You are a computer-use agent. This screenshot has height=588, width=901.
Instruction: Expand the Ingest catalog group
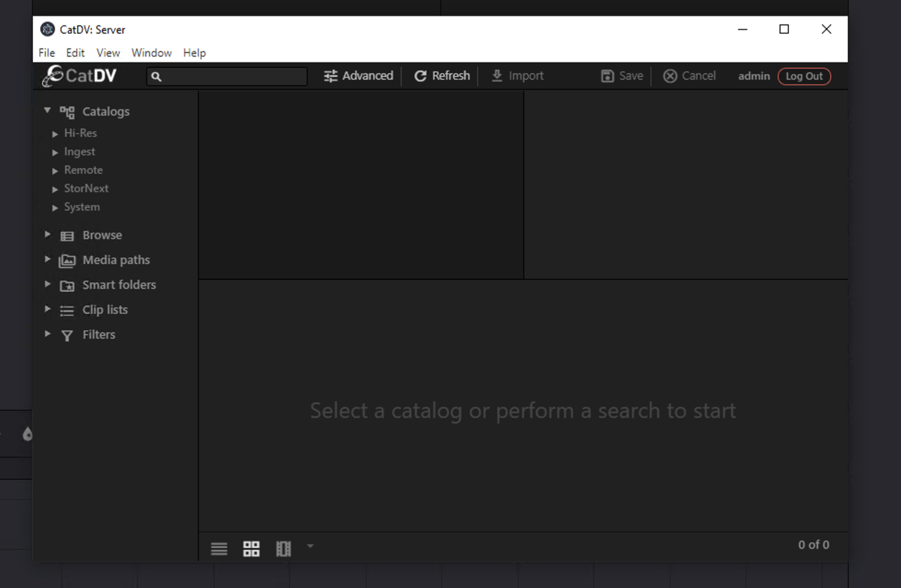coord(55,152)
